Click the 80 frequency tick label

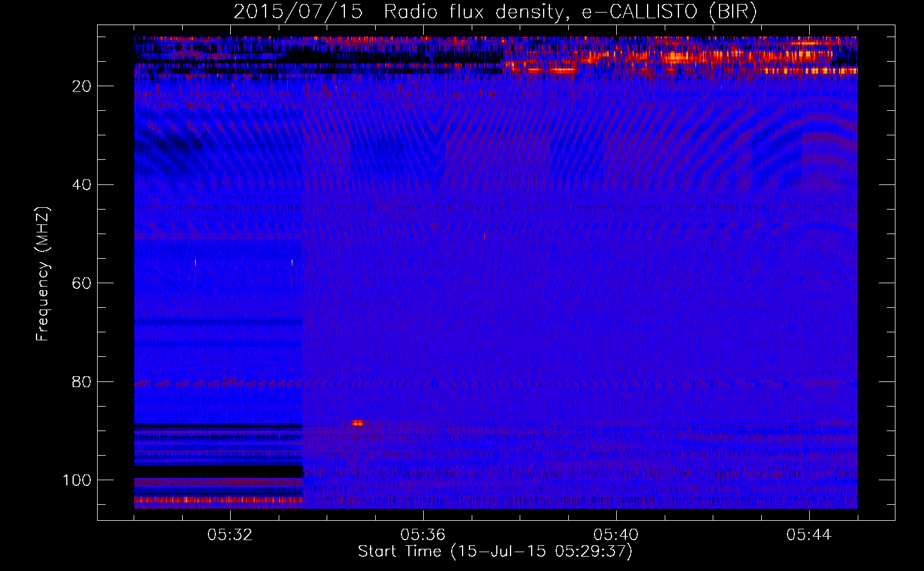[x=82, y=382]
